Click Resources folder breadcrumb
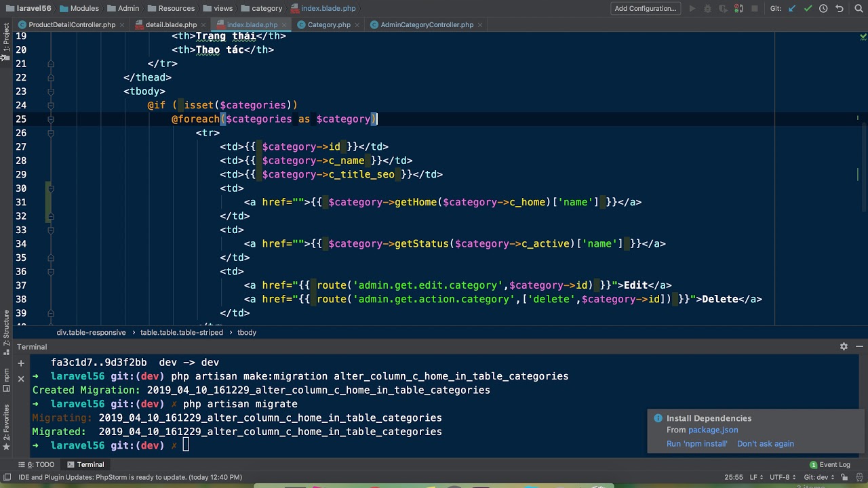868x488 pixels. 171,9
